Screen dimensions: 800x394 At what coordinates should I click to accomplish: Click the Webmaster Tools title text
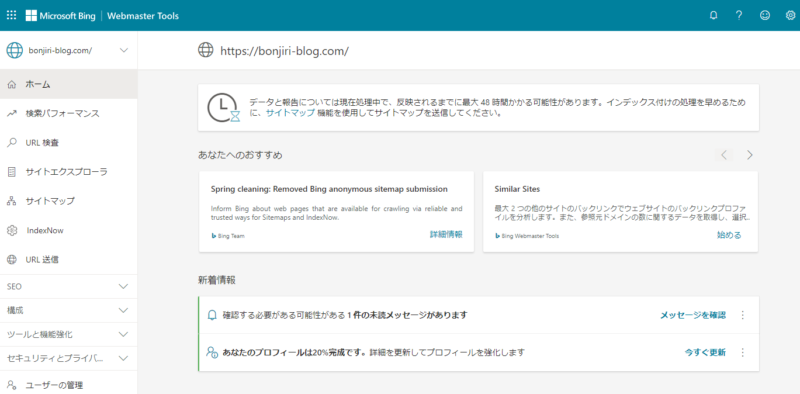click(143, 16)
